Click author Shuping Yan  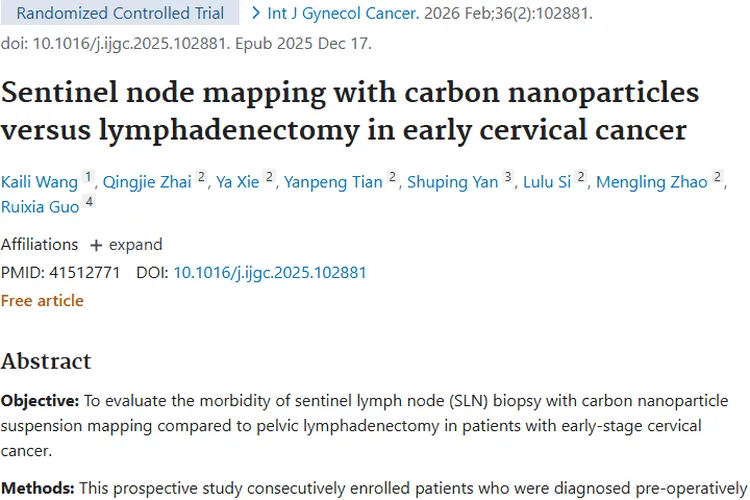tap(456, 181)
